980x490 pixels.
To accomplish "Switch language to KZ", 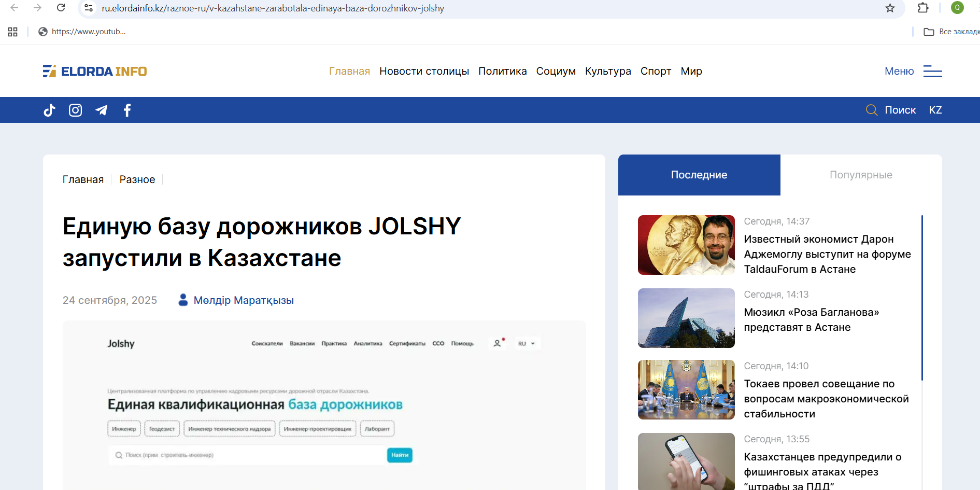I will (x=935, y=110).
